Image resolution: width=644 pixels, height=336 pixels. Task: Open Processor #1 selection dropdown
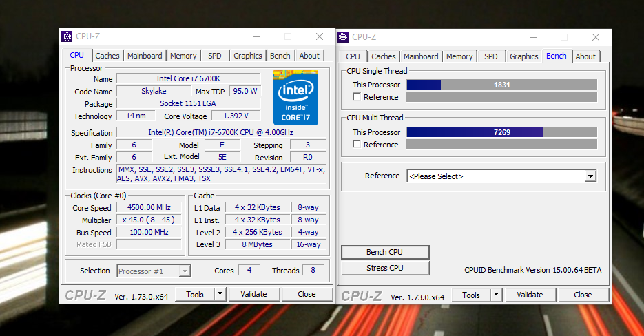tap(185, 271)
